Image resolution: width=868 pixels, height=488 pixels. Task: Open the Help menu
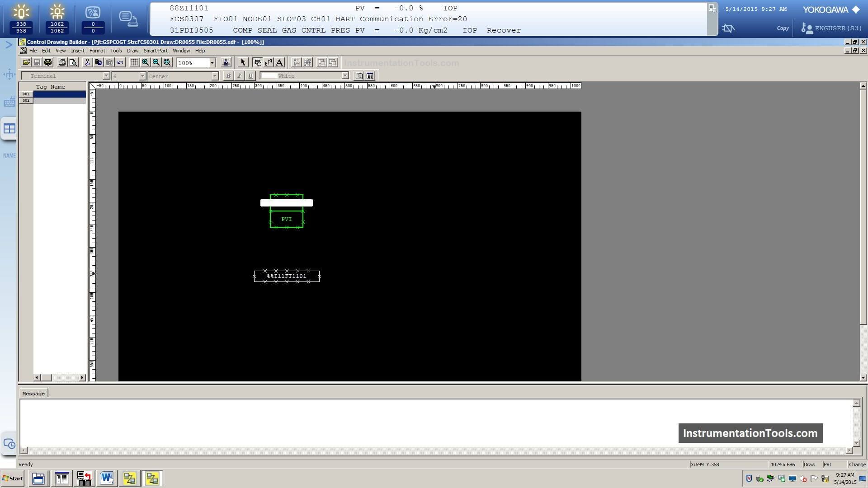pos(200,51)
